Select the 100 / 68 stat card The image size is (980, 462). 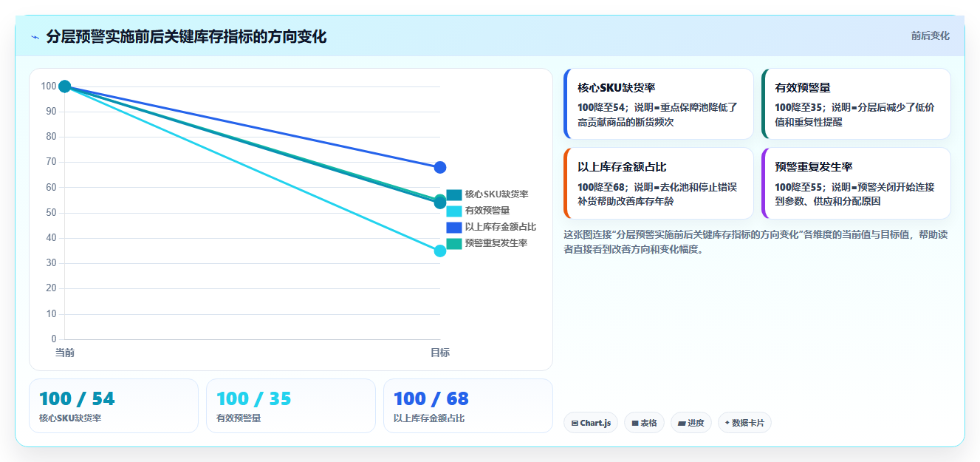coord(468,406)
